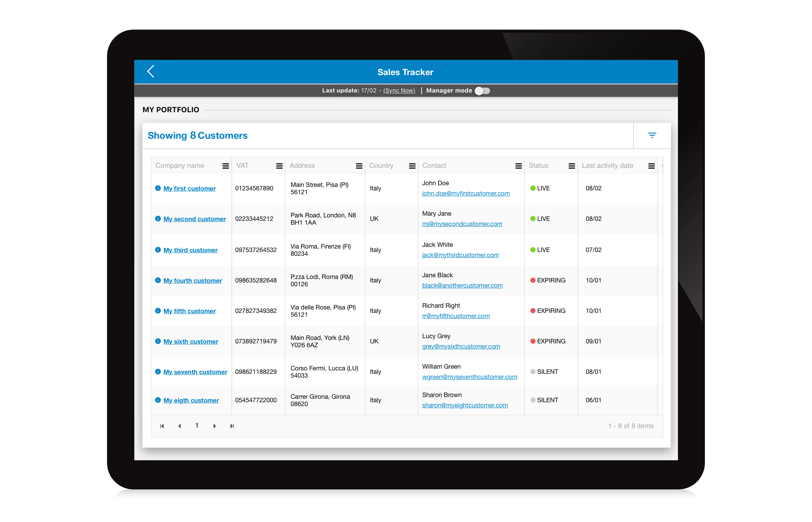Click info icon for My second customer
Image resolution: width=812 pixels, height=522 pixels.
click(x=158, y=219)
